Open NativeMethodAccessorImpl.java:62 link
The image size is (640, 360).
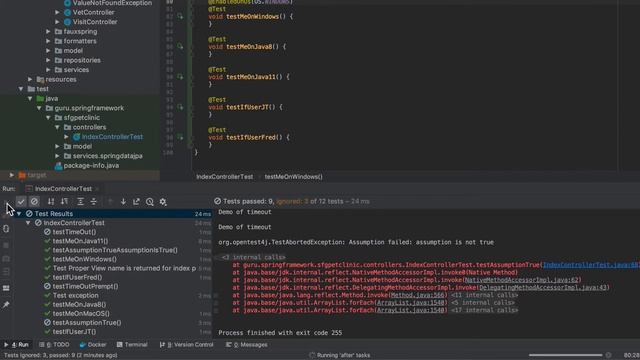[522, 280]
